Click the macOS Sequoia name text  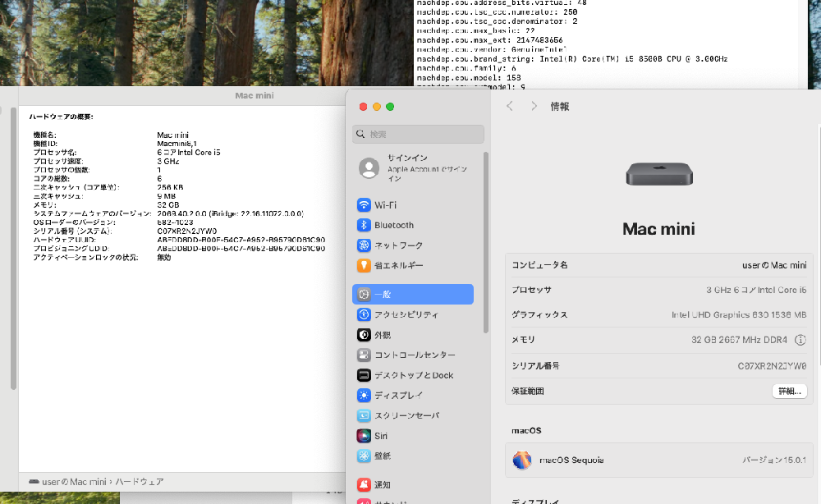[571, 460]
